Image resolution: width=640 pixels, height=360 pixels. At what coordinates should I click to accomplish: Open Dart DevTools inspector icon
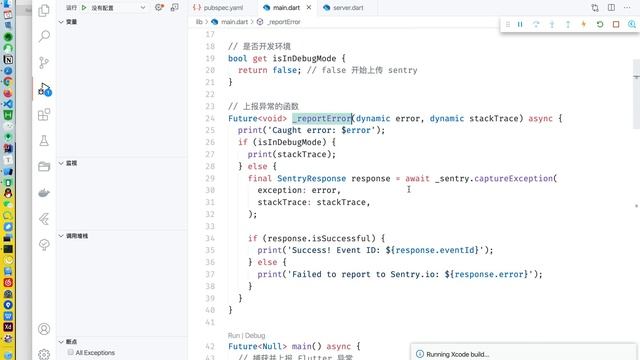coord(631,24)
